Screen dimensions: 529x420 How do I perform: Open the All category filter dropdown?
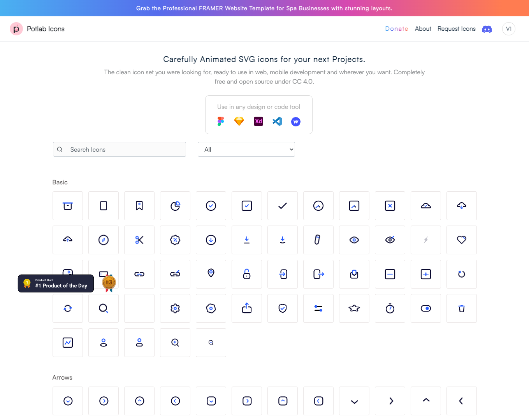246,149
